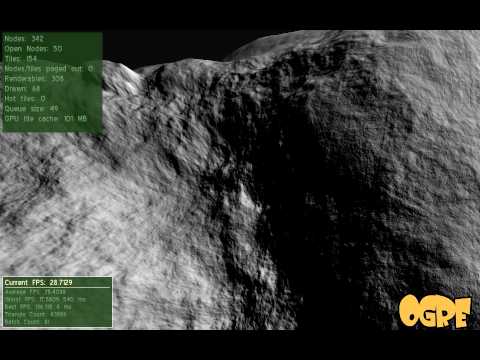The height and width of the screenshot is (360, 480).
Task: Click the Batch Count statistic
Action: click(27, 322)
